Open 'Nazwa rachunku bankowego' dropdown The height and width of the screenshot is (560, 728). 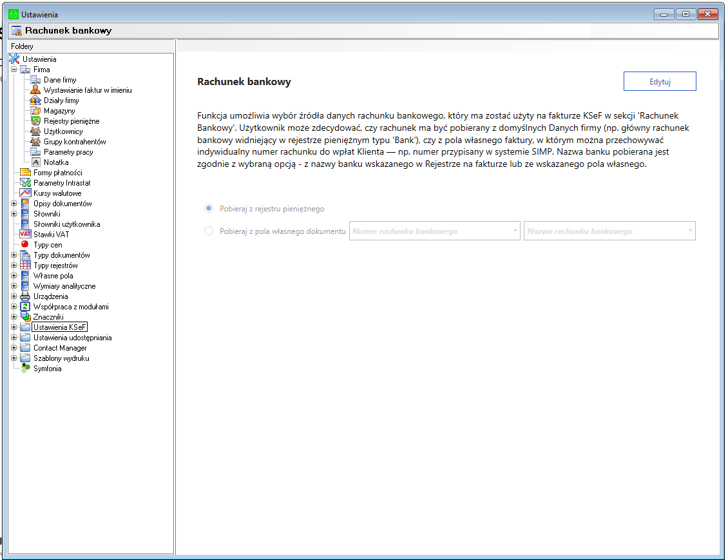point(690,231)
